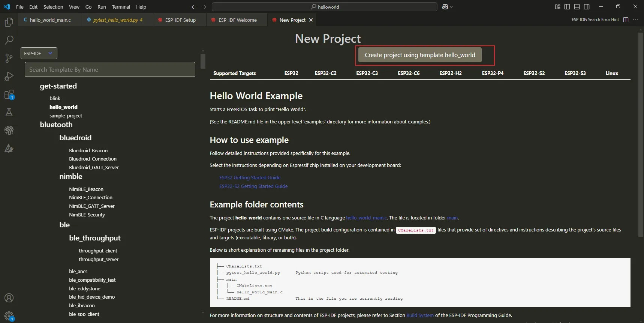Open Source Control view icon
This screenshot has height=323, width=644.
click(9, 58)
